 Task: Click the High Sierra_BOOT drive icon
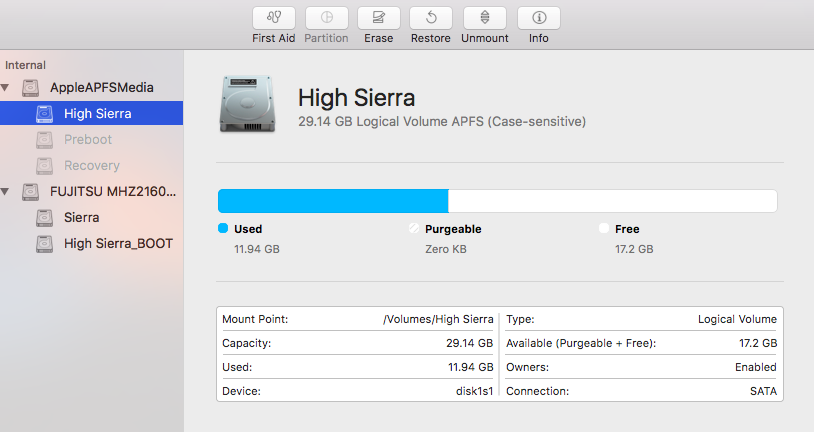click(44, 244)
